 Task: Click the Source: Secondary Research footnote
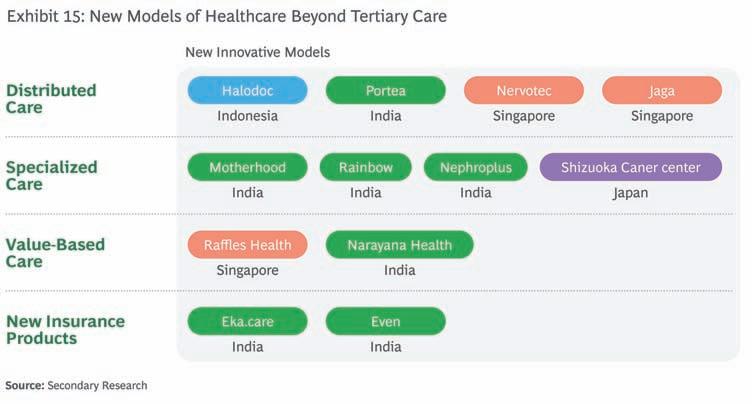tap(75, 385)
